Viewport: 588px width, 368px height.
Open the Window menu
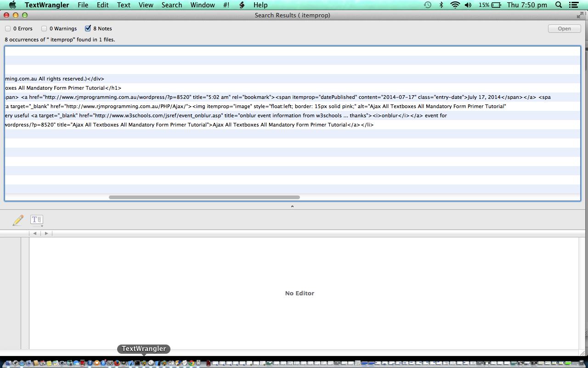click(203, 5)
